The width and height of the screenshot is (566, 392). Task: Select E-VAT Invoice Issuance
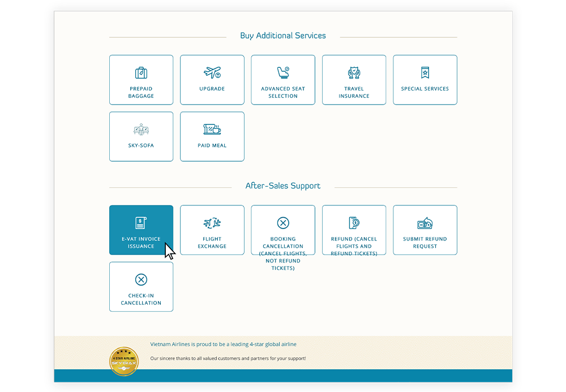(141, 230)
